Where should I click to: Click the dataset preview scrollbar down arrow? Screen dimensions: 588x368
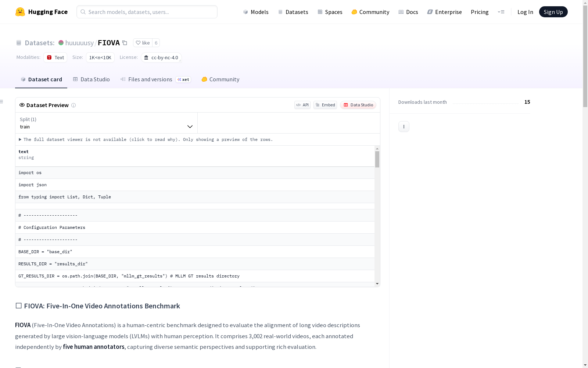pos(377,284)
